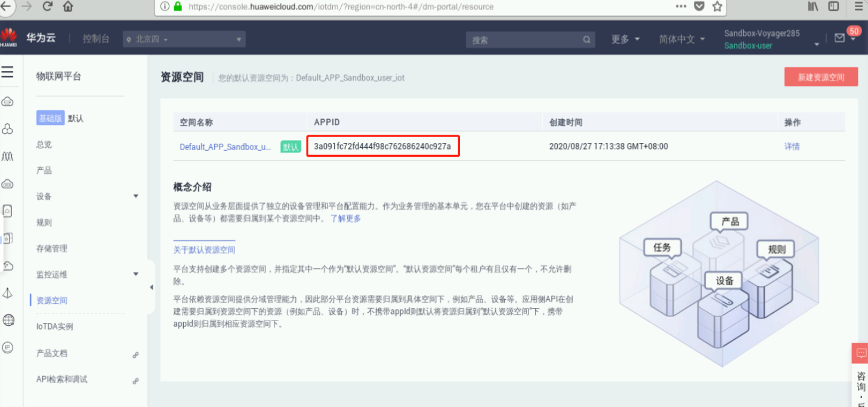Open the 简体中文 language dropdown
The height and width of the screenshot is (407, 868).
click(682, 39)
